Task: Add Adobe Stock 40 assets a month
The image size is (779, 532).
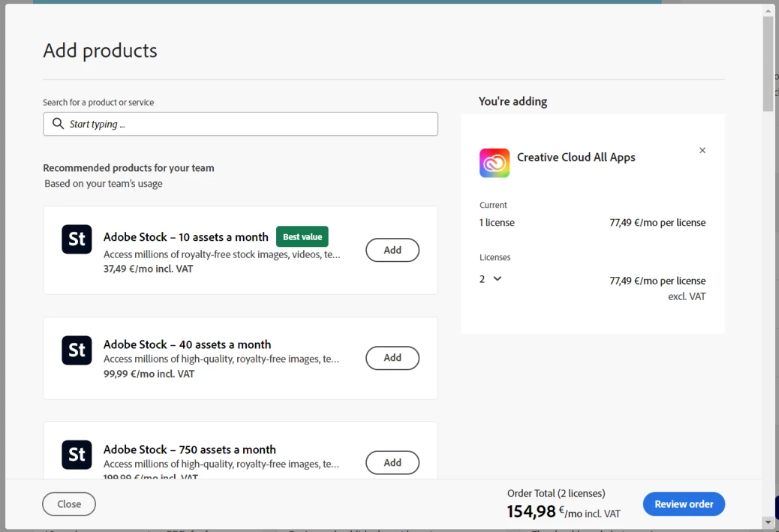Action: pos(393,358)
